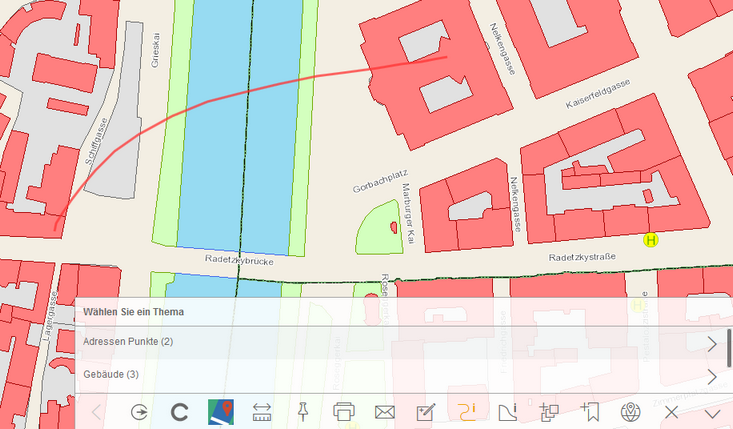Click the Radetzkybrücke label on the map

tap(239, 260)
